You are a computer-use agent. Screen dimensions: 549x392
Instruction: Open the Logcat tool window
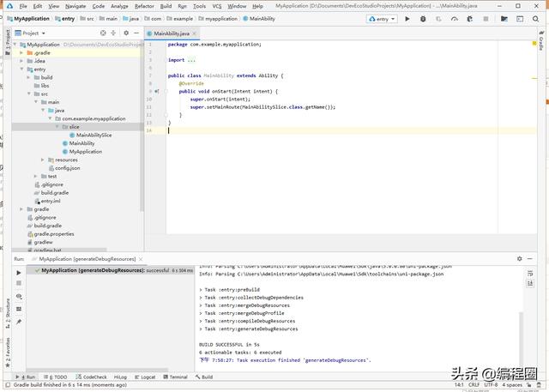(x=145, y=377)
